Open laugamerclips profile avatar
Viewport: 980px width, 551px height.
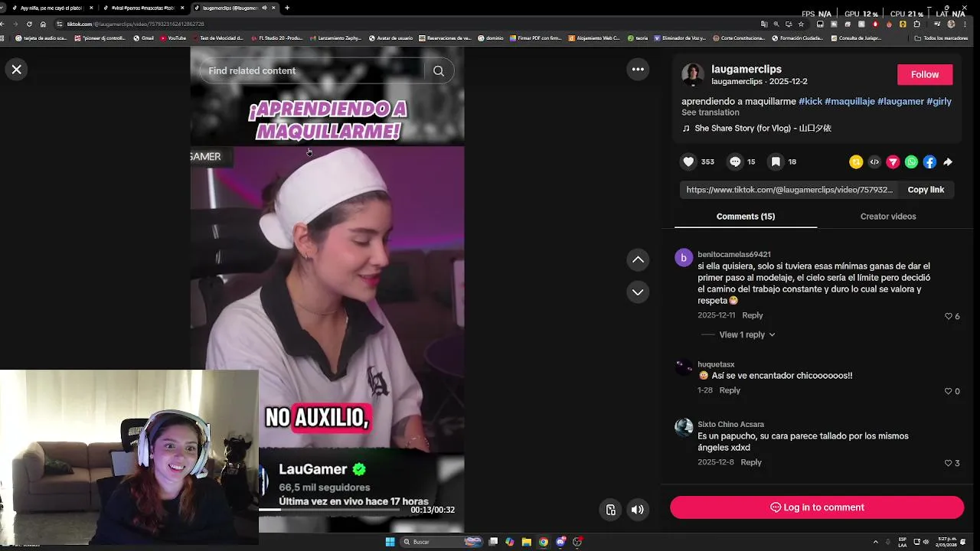click(x=693, y=74)
